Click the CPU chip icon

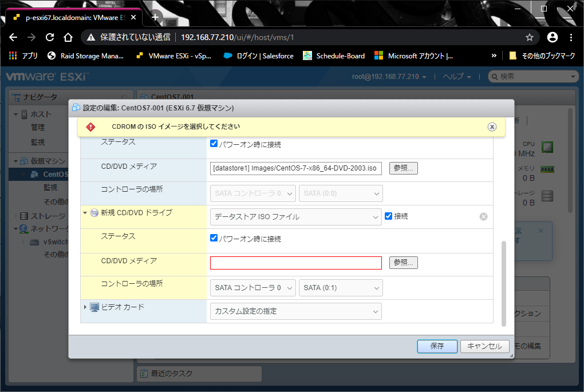(x=547, y=147)
